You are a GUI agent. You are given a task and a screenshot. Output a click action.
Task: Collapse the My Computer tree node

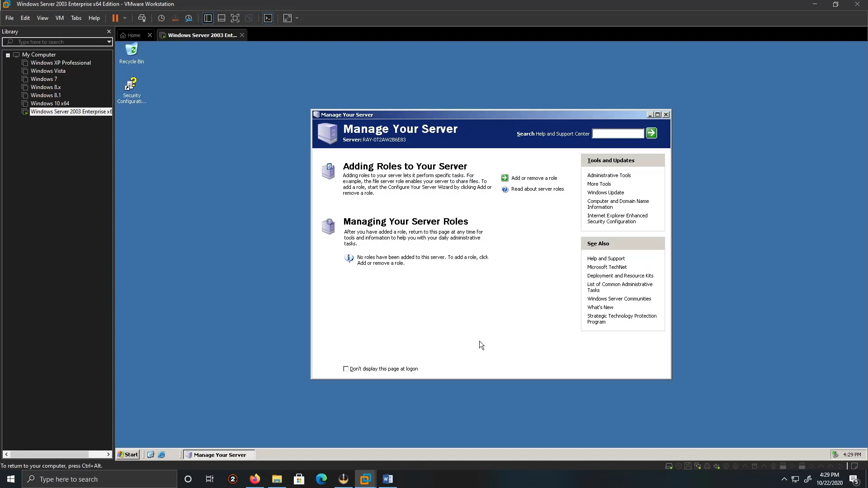pos(8,55)
